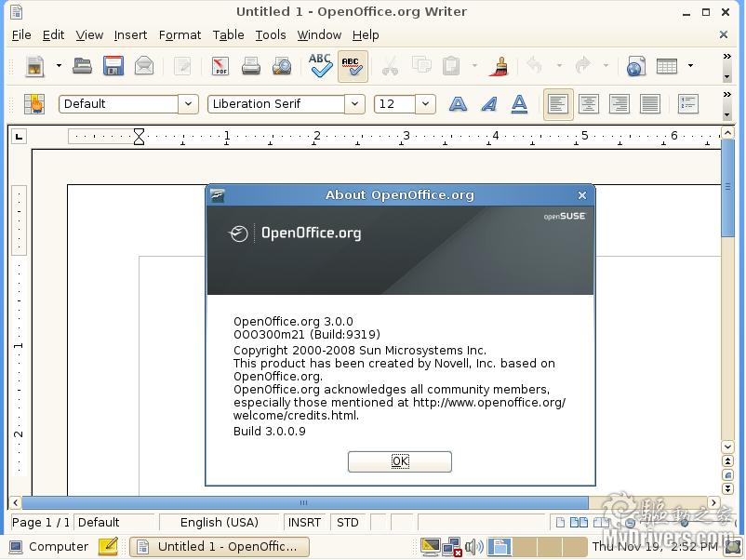746x560 pixels.
Task: Enable Align Left paragraph alignment
Action: point(558,104)
